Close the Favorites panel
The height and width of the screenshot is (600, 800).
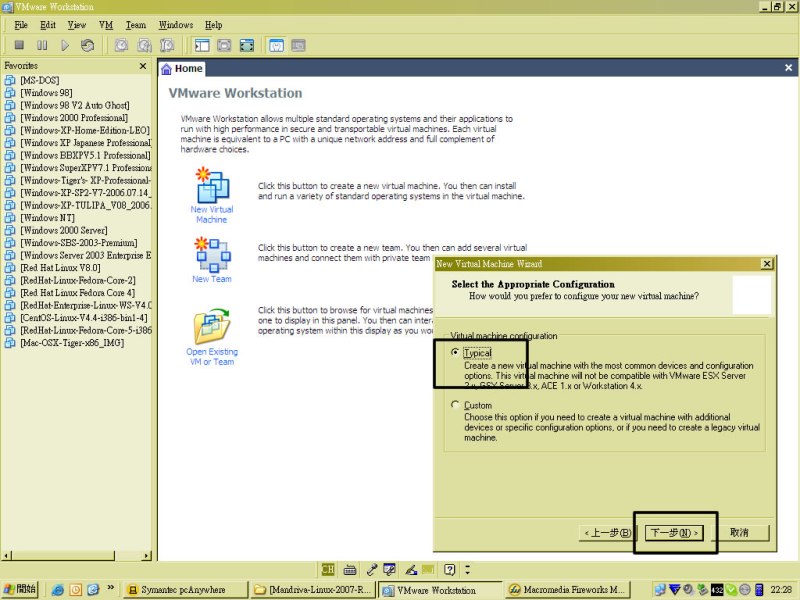(x=143, y=66)
